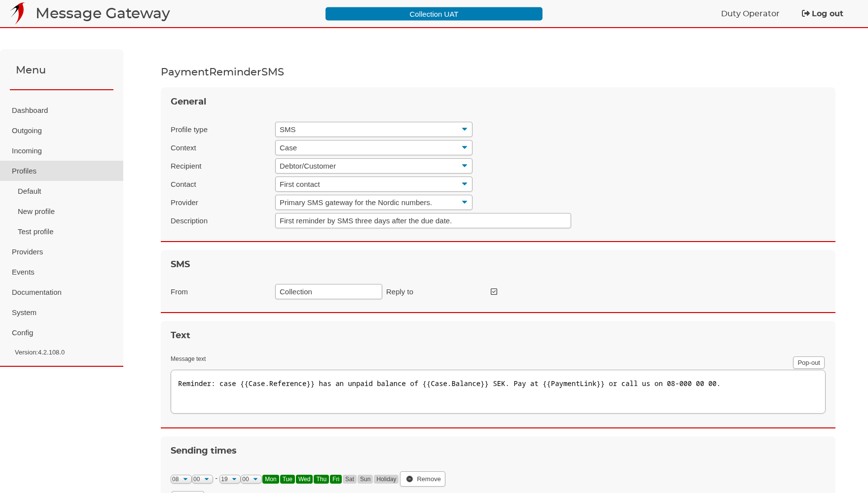
Task: Click into the Description input field
Action: (x=423, y=221)
